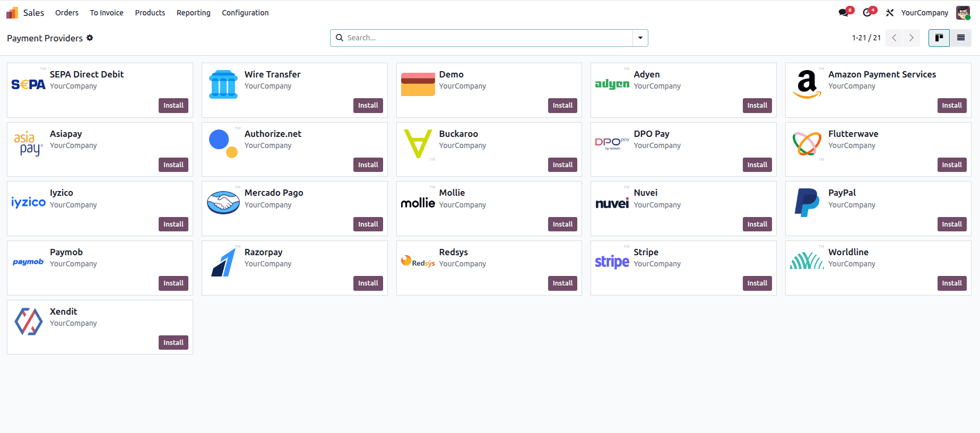Click the Asiapay logo
This screenshot has height=433, width=980.
[29, 144]
